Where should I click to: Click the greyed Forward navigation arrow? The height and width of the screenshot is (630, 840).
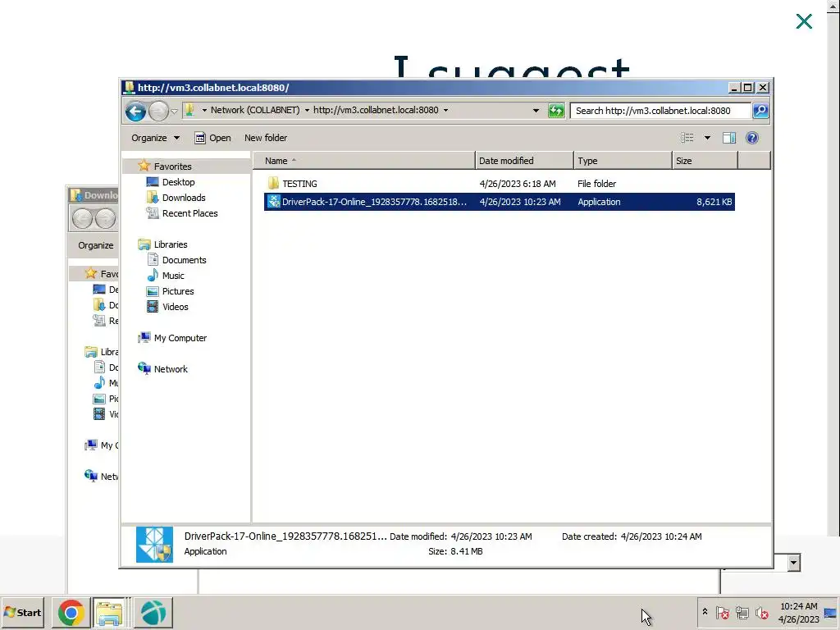158,111
